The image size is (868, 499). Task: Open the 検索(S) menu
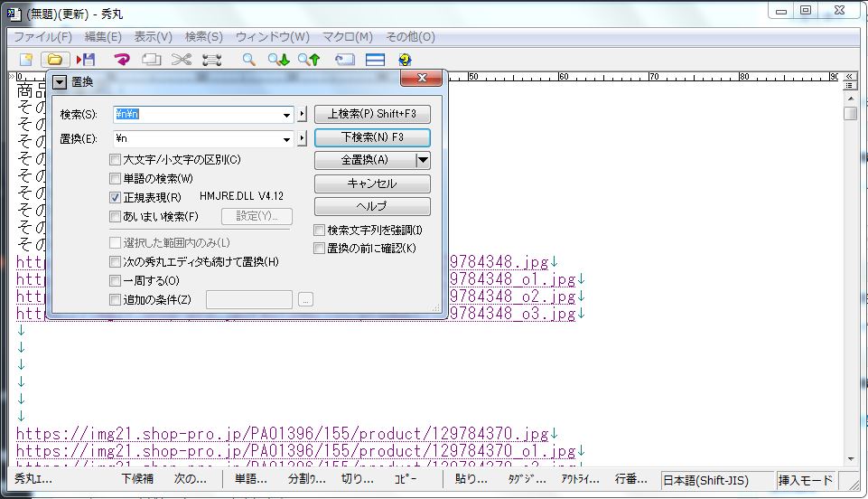point(204,37)
